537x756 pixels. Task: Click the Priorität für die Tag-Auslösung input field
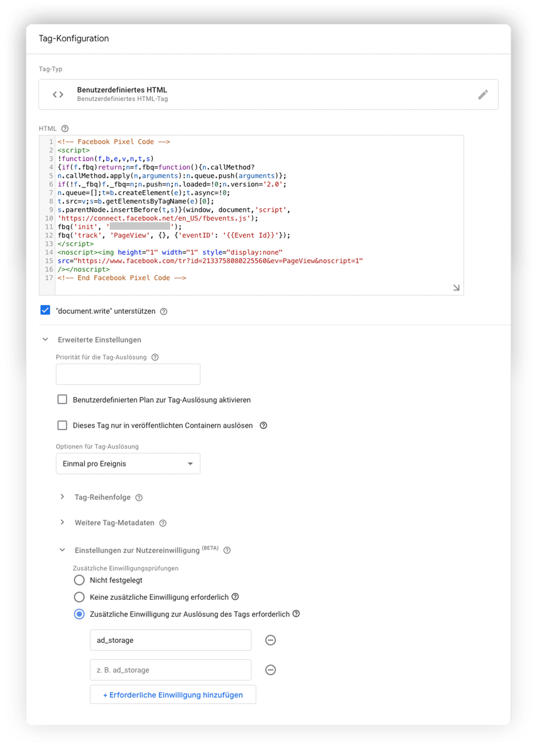pos(128,374)
